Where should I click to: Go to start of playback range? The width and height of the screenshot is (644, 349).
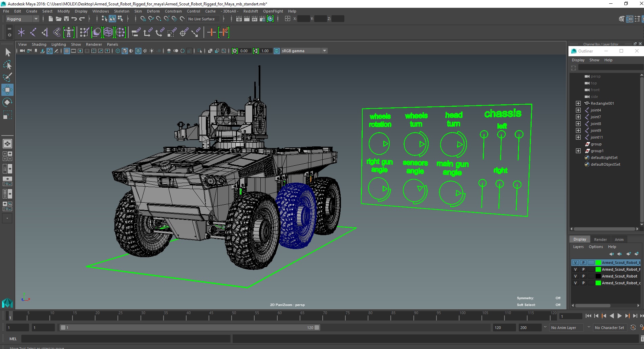(588, 316)
